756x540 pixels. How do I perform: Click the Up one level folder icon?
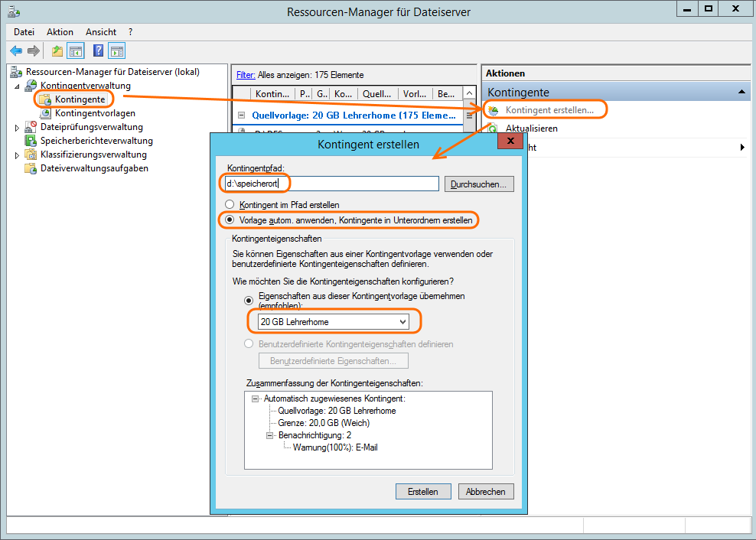tap(57, 50)
